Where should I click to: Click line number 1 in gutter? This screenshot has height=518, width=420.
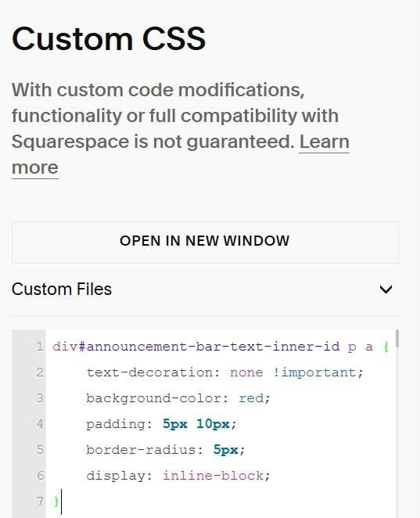(40, 347)
